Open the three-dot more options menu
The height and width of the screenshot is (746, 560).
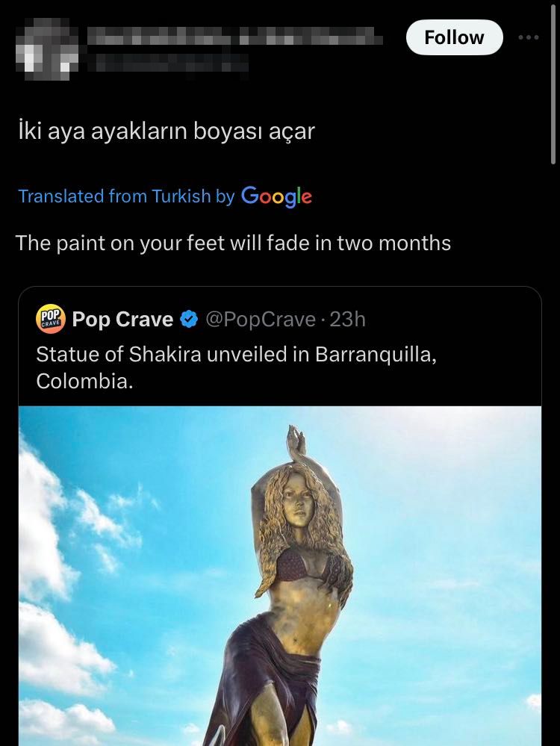(x=528, y=37)
